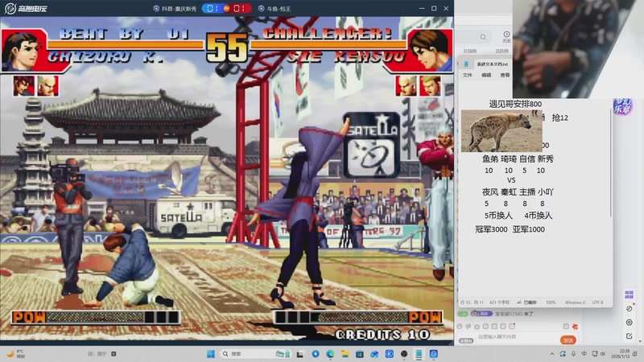The height and width of the screenshot is (362, 644).
Task: Open Task View on the taskbar
Action: click(299, 354)
